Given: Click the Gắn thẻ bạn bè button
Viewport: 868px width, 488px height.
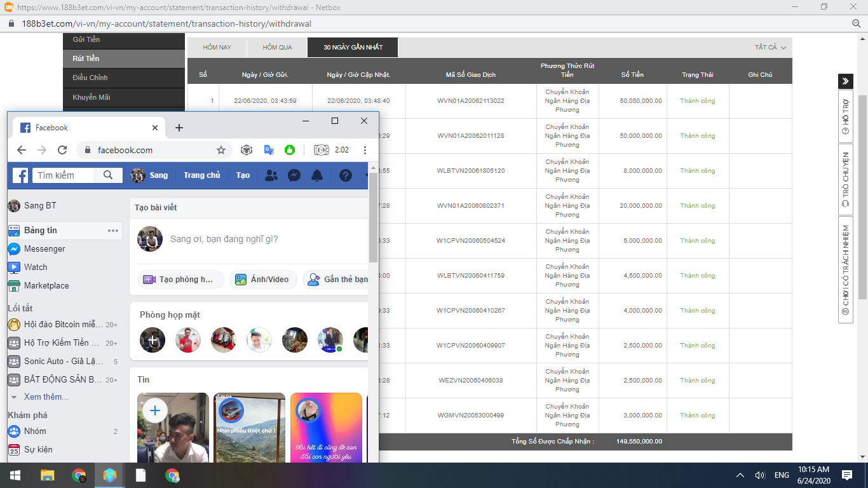Looking at the screenshot, I should coord(336,280).
